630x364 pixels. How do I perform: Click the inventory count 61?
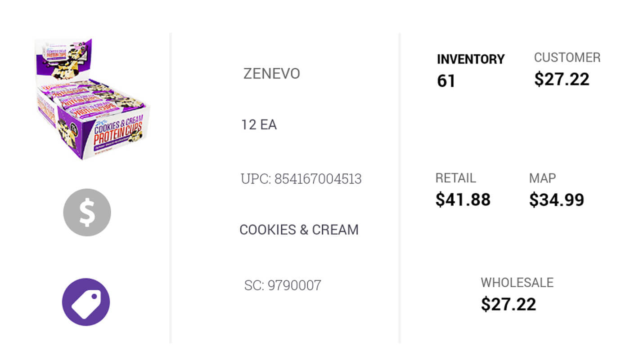[446, 81]
